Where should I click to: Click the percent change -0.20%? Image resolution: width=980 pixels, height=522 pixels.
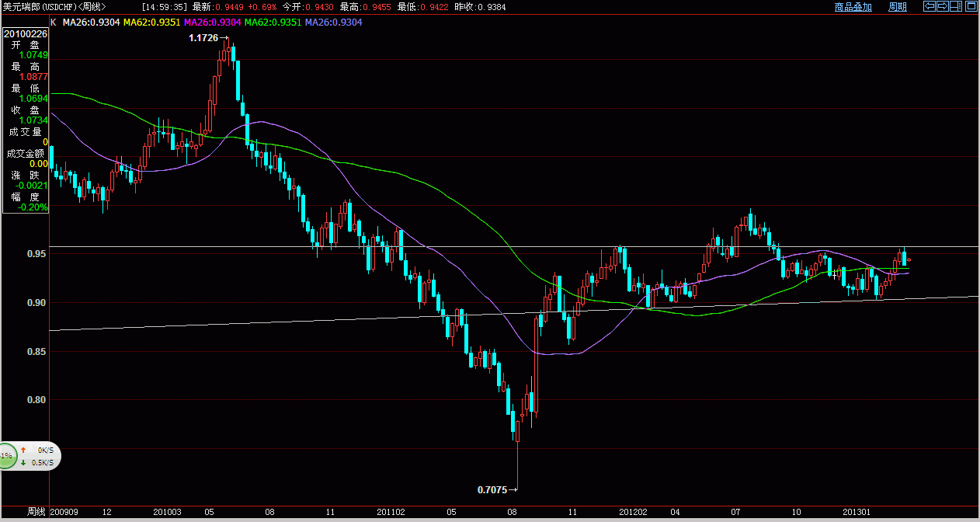coord(33,207)
